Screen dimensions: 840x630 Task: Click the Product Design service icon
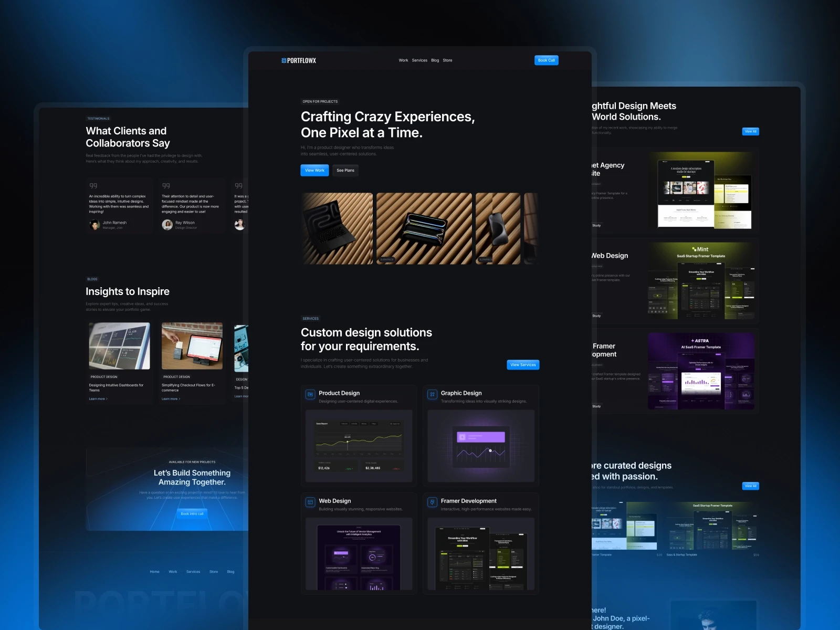(310, 394)
